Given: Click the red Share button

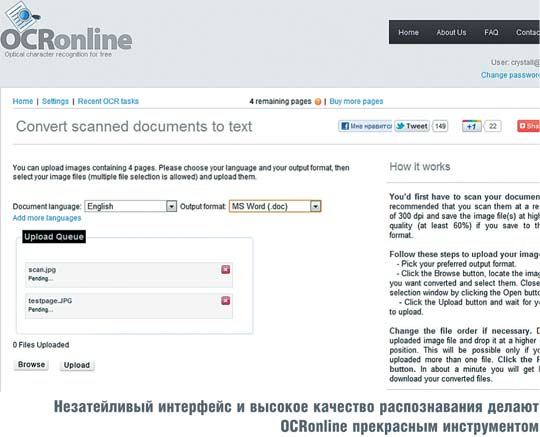Looking at the screenshot, I should [529, 126].
